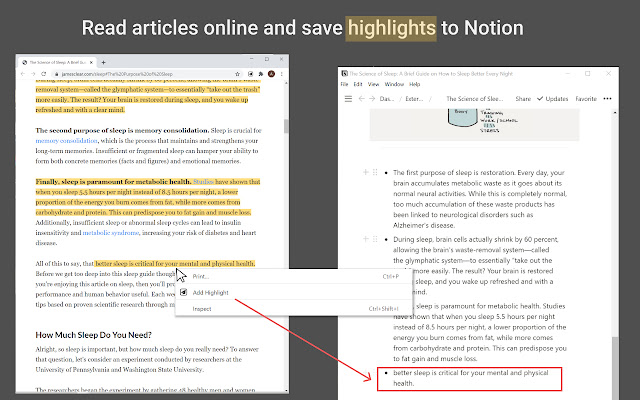The height and width of the screenshot is (400, 640).
Task: Click drag handle of During sleep bullet
Action: (x=375, y=239)
